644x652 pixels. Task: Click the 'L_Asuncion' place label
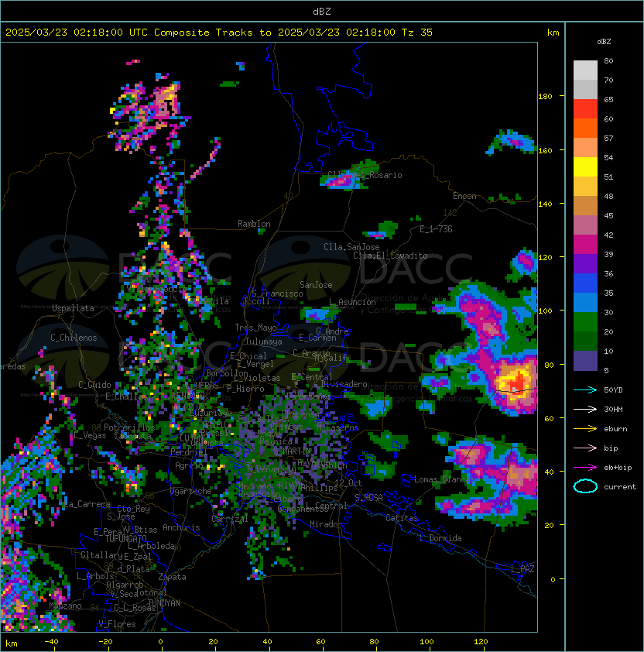tap(352, 302)
